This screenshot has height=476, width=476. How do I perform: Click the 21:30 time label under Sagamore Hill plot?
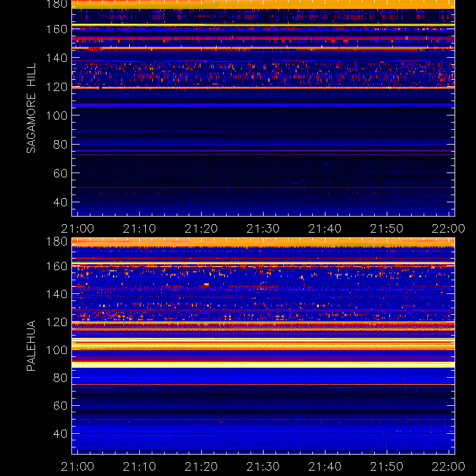coord(263,228)
